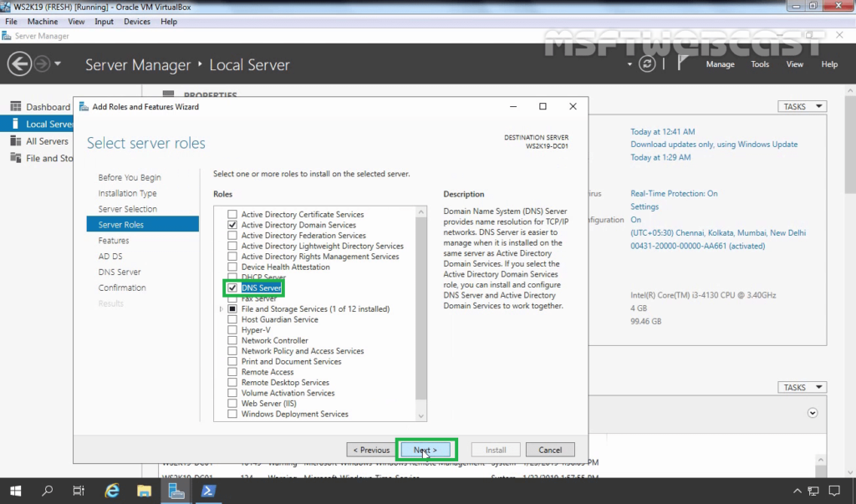Click Server Manager taskbar icon
This screenshot has width=856, height=504.
(176, 491)
